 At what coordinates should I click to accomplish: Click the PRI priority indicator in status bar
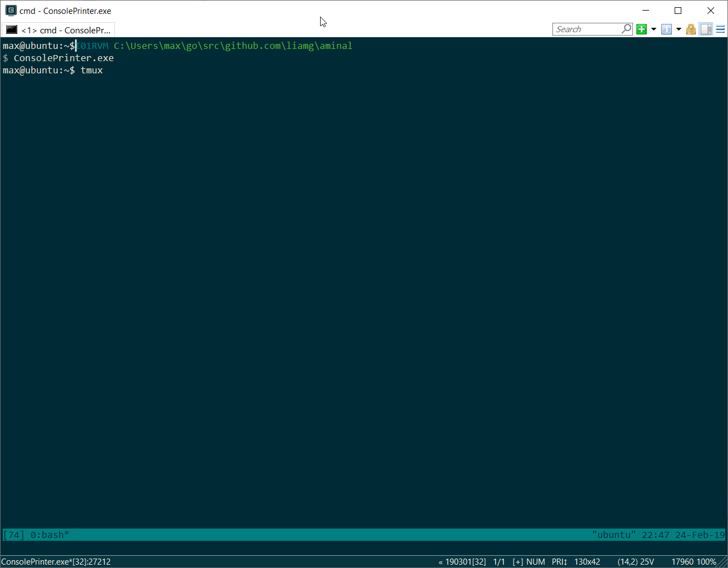pyautogui.click(x=559, y=562)
